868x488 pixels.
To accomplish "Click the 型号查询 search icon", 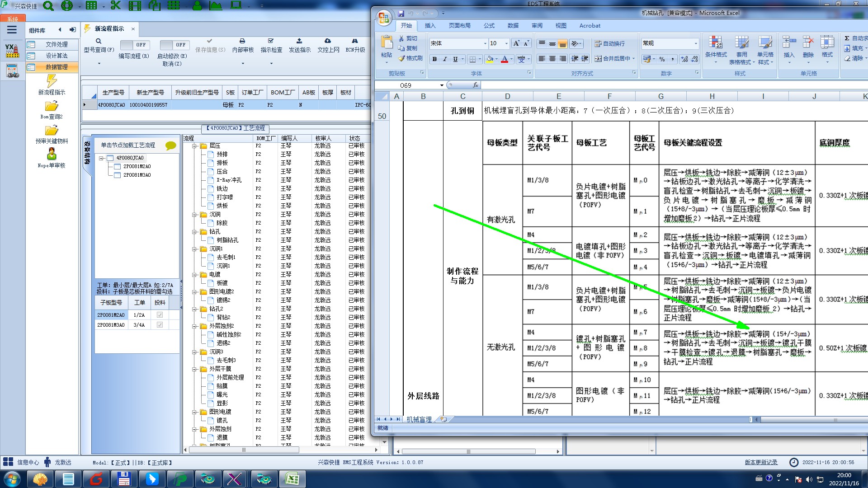I will point(99,41).
